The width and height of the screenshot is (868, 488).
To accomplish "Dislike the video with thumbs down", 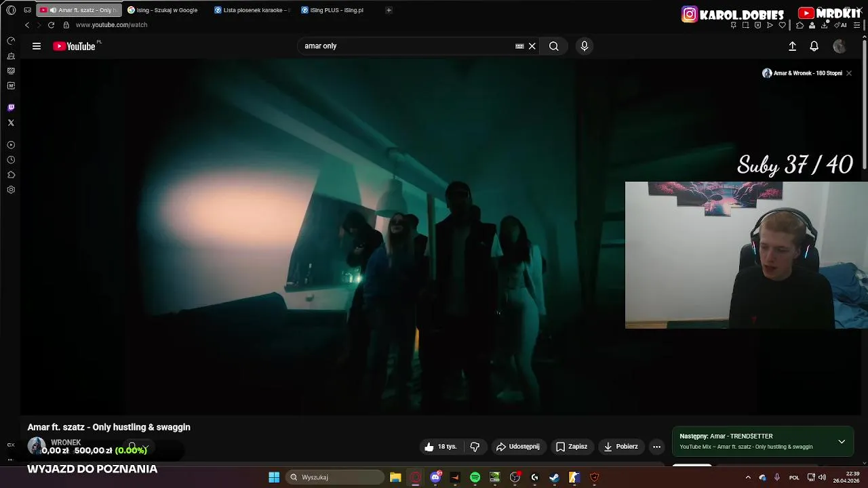I will click(475, 447).
